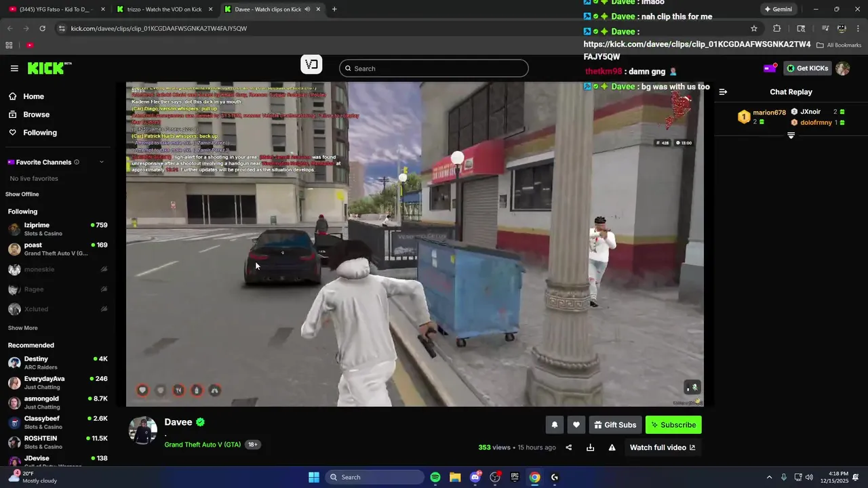Click the 18+ tag

252,445
